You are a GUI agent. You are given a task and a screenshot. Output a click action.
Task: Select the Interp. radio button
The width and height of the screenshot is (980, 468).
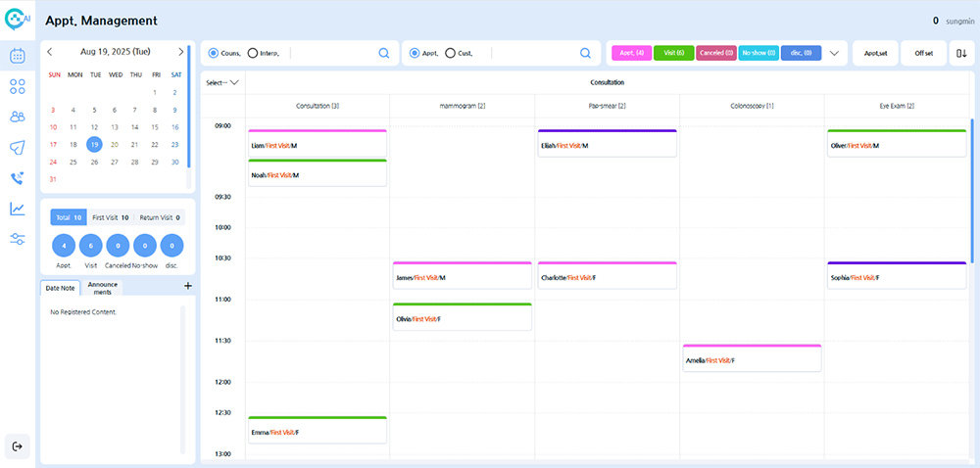253,54
